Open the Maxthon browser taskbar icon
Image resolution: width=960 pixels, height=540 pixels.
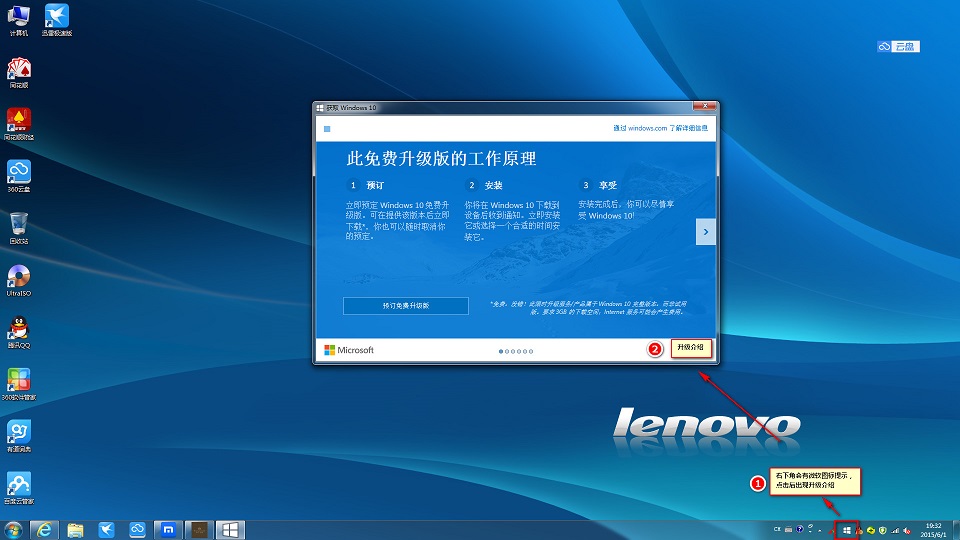[168, 530]
